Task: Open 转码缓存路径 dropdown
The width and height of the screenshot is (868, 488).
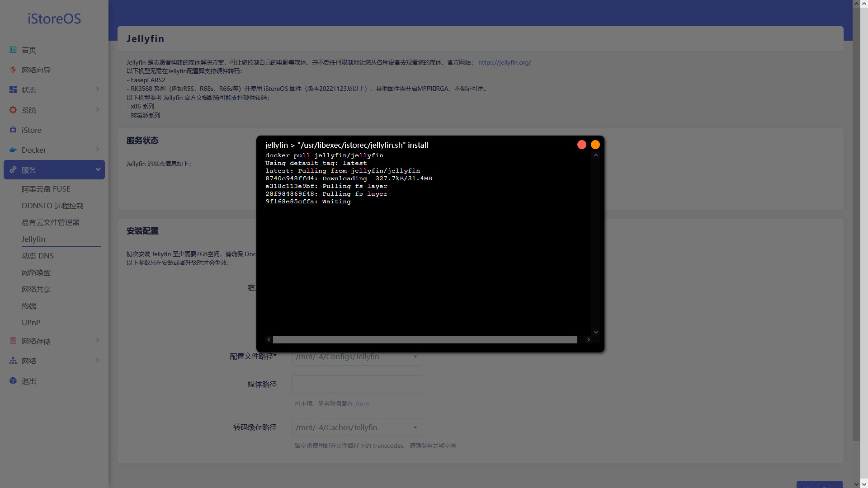Action: coord(357,427)
